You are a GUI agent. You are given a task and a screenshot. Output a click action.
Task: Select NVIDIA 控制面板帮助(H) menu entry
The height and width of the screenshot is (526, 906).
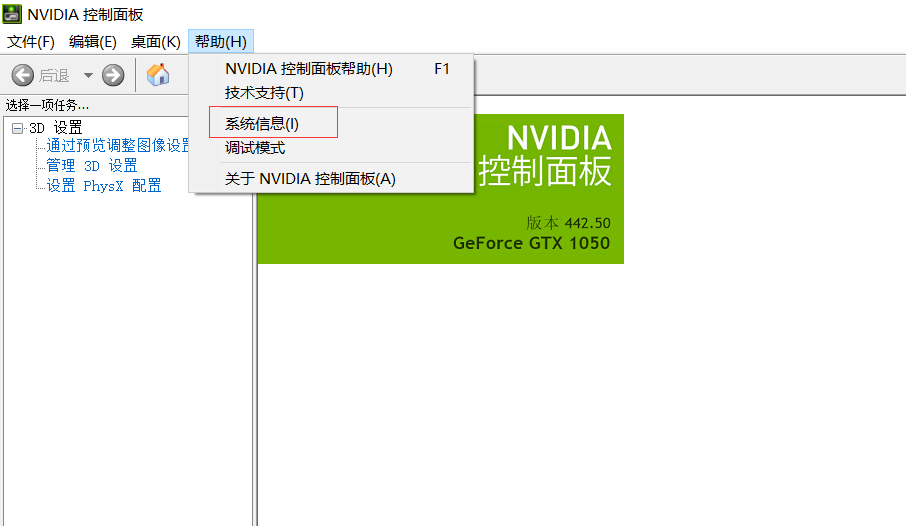[x=331, y=69]
